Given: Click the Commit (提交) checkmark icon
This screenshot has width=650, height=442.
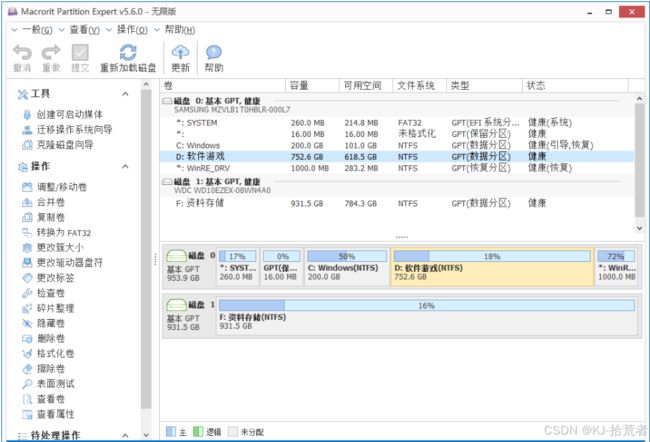Looking at the screenshot, I should [80, 53].
